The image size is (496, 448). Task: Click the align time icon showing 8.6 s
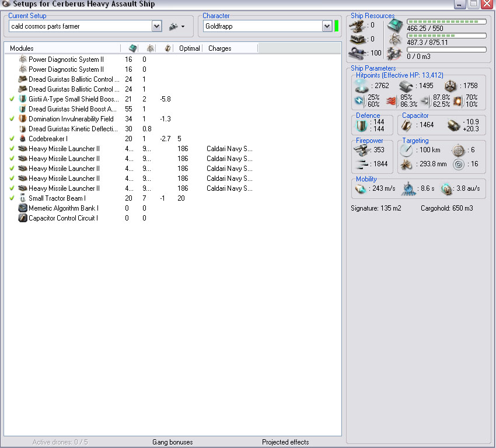(408, 188)
